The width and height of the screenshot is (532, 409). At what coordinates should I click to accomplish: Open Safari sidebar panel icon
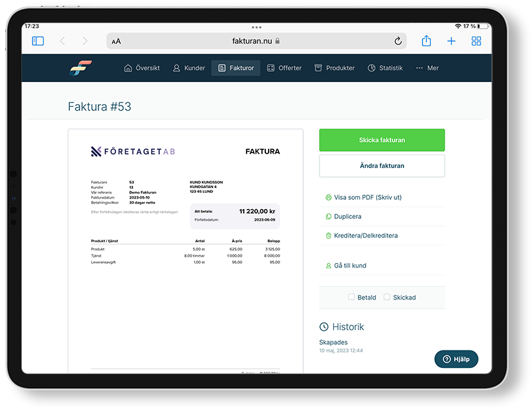click(x=38, y=41)
